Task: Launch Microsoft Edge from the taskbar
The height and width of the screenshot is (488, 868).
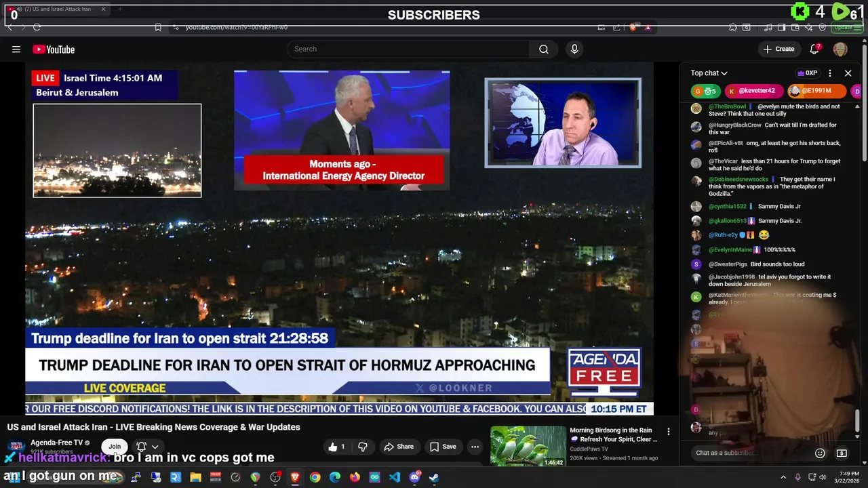Action: [x=335, y=477]
